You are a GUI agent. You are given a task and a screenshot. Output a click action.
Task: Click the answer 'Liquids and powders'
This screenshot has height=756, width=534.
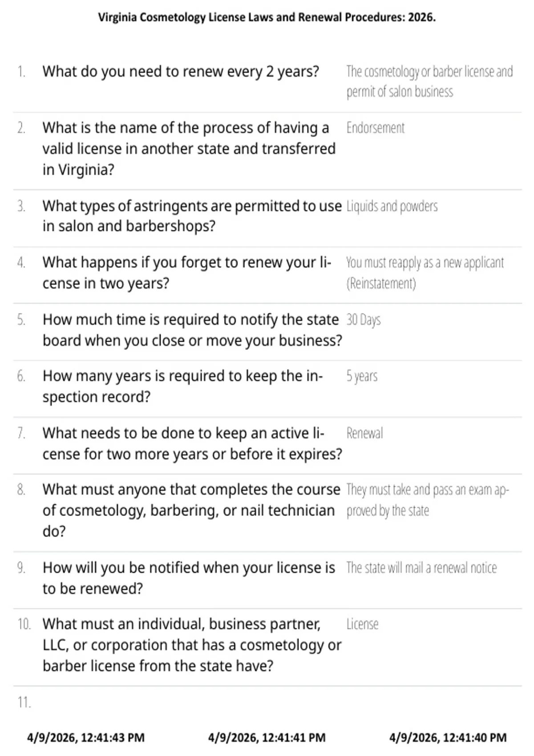[392, 206]
